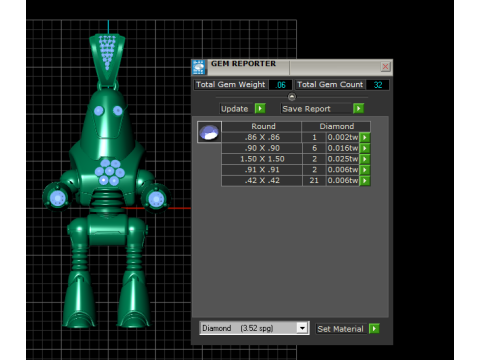Click the green arrow next to Update
This screenshot has width=480, height=360.
[260, 109]
